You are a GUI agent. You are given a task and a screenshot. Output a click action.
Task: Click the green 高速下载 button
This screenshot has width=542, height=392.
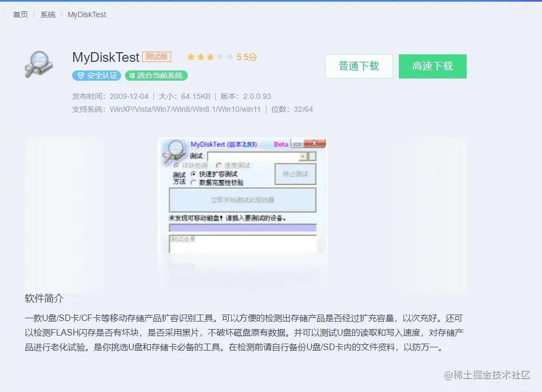tap(432, 66)
